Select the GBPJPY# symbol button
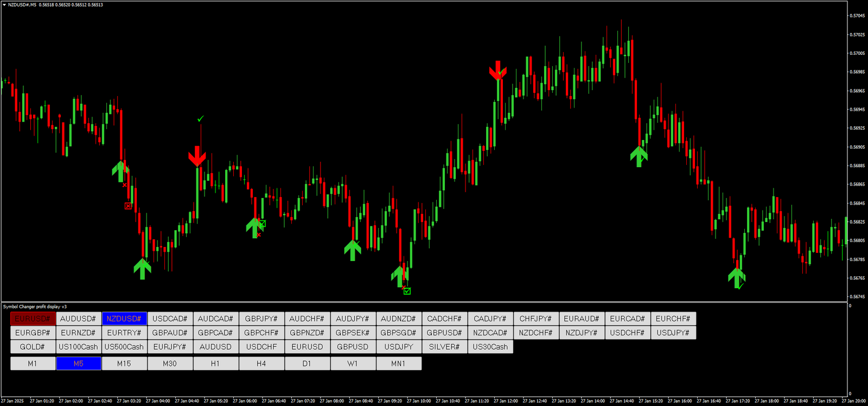 tap(261, 319)
